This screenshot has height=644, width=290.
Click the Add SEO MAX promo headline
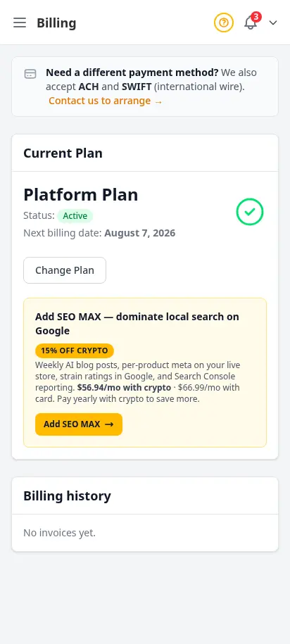(137, 324)
